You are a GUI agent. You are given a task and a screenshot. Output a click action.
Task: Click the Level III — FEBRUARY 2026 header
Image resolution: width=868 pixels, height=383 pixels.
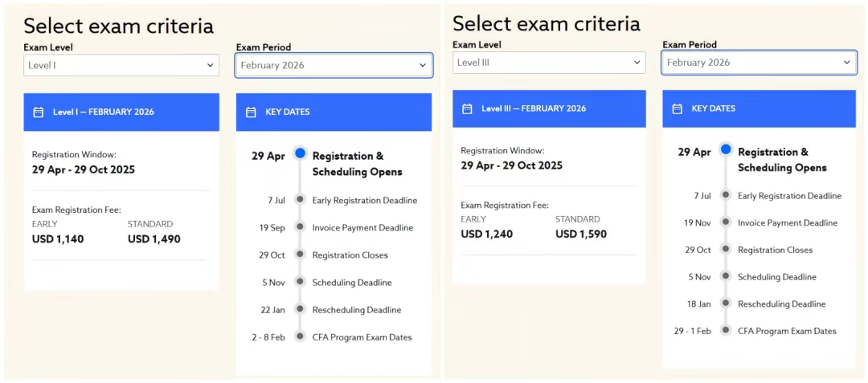tap(549, 109)
